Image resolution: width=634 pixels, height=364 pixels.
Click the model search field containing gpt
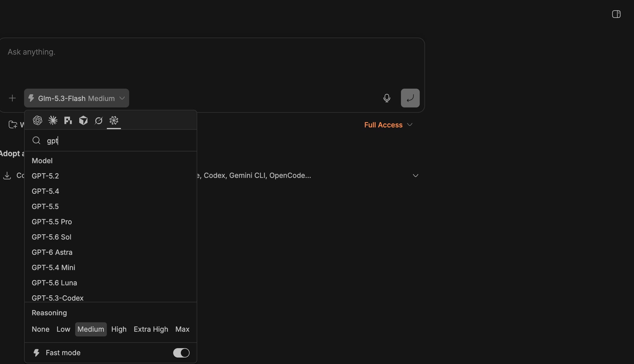(111, 141)
